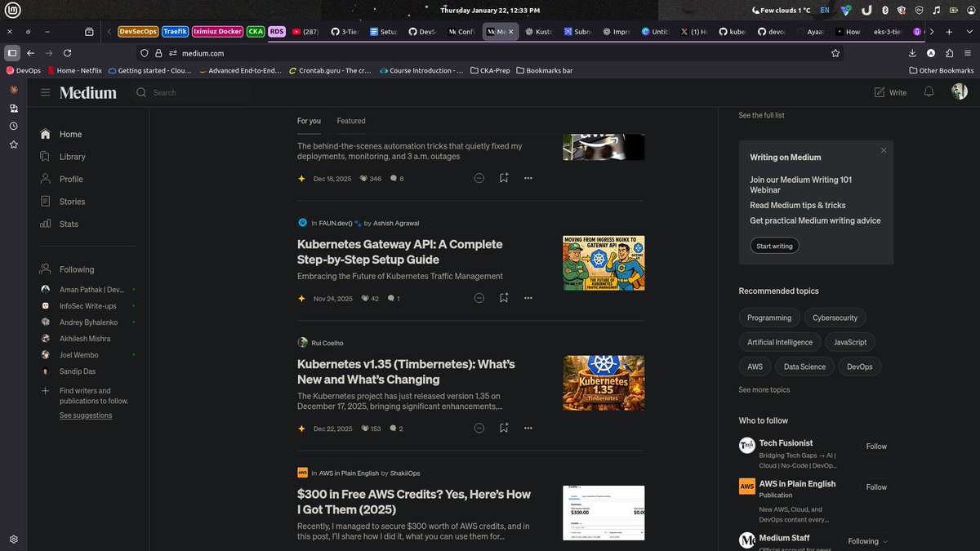Close the Writing on Medium card

coord(883,150)
